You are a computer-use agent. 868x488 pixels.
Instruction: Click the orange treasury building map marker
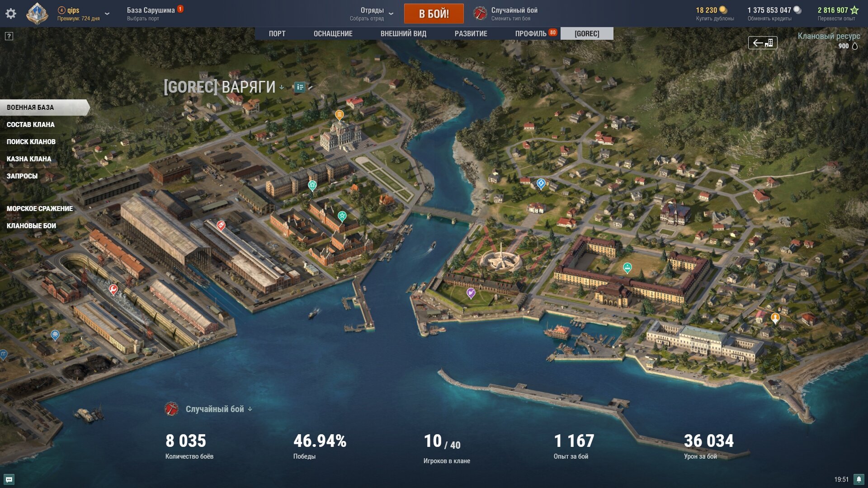pyautogui.click(x=340, y=115)
